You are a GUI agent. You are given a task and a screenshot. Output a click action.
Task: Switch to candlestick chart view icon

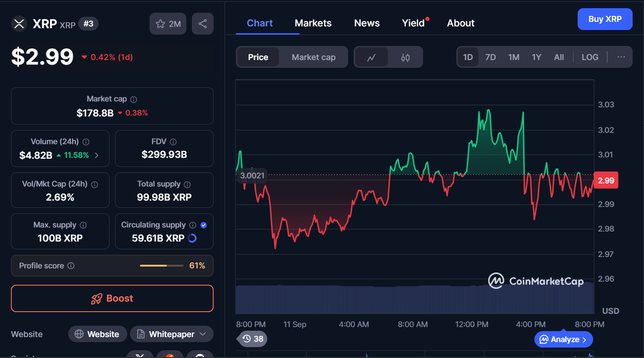tap(405, 57)
